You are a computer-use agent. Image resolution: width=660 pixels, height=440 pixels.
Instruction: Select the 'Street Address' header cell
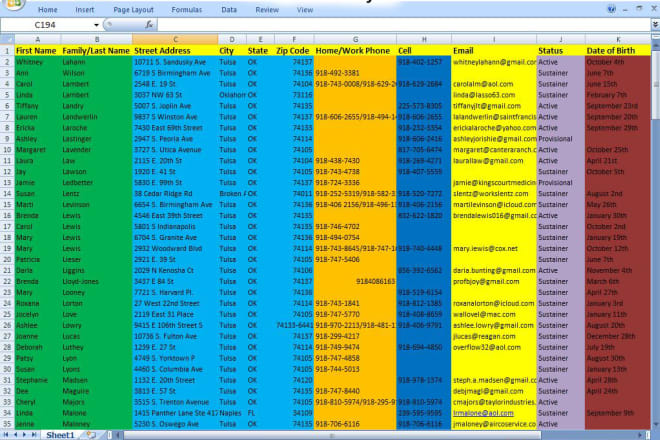(x=175, y=51)
